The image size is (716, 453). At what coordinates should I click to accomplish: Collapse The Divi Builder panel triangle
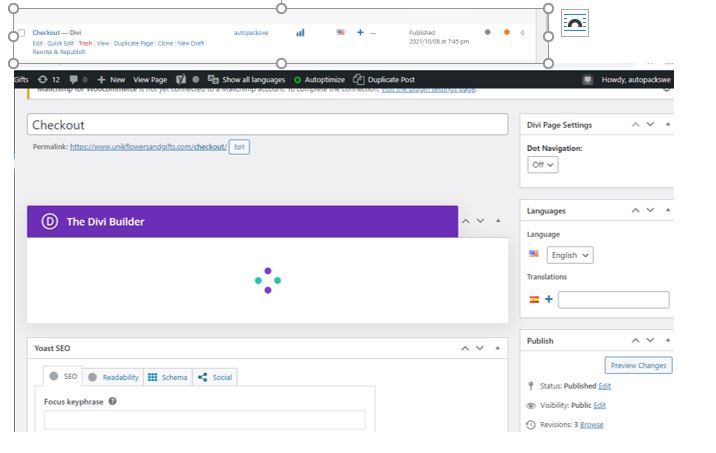coord(498,221)
